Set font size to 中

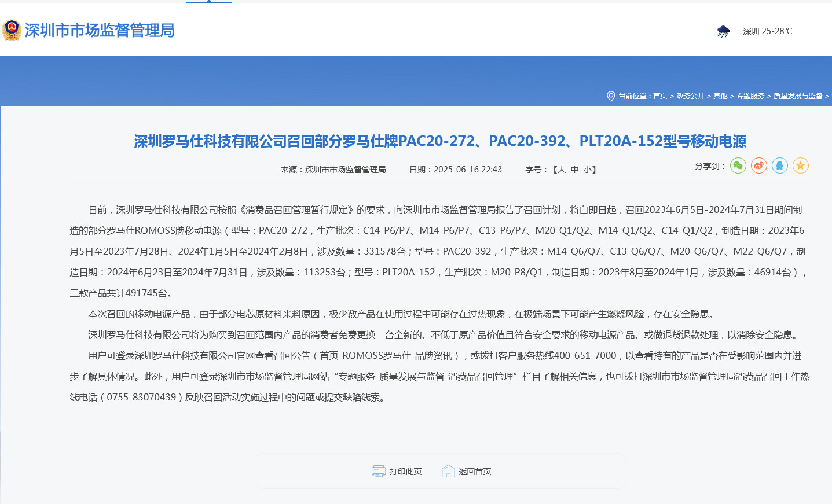point(574,170)
